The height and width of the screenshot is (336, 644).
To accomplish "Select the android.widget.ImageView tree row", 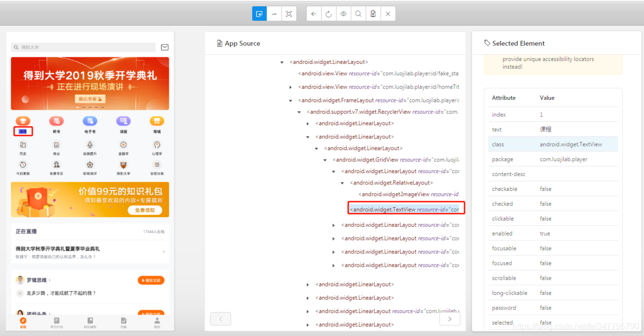I will tap(409, 194).
